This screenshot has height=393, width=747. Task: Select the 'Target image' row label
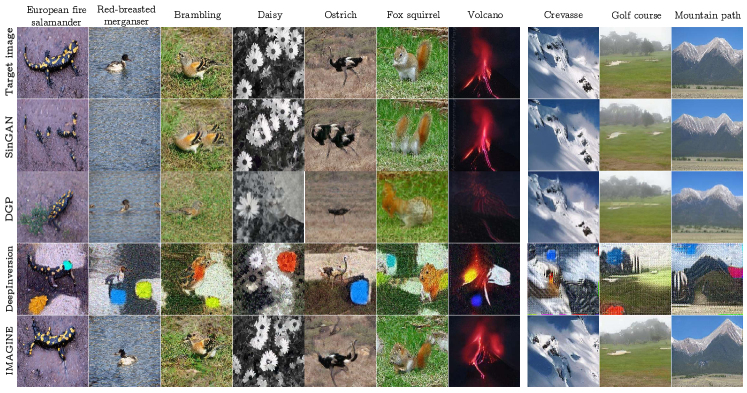(x=10, y=62)
